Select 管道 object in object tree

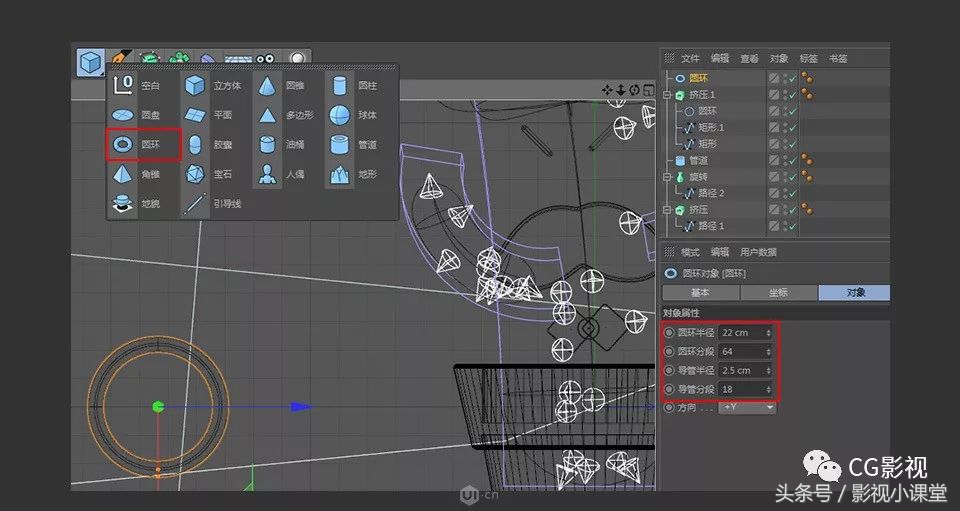tap(699, 160)
